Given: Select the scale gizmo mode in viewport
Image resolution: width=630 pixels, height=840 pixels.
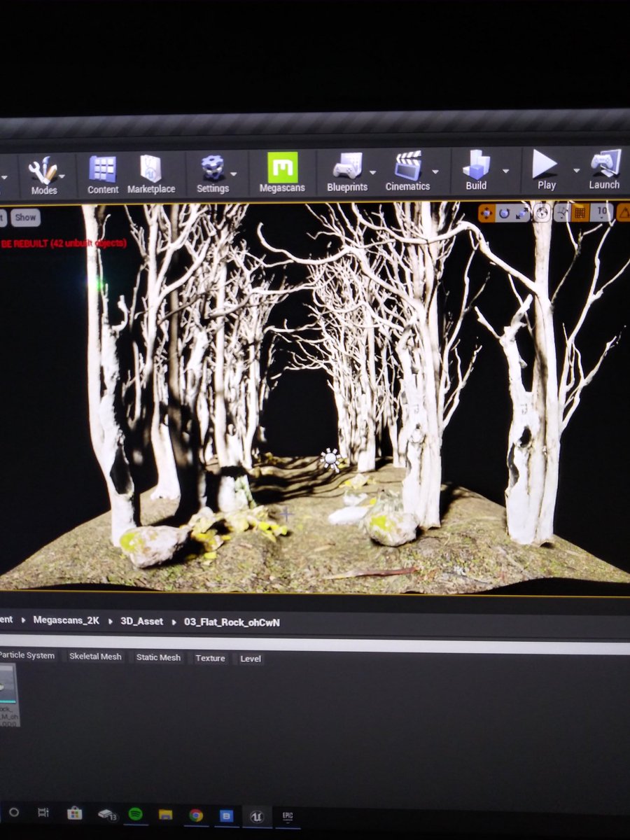Looking at the screenshot, I should (521, 213).
